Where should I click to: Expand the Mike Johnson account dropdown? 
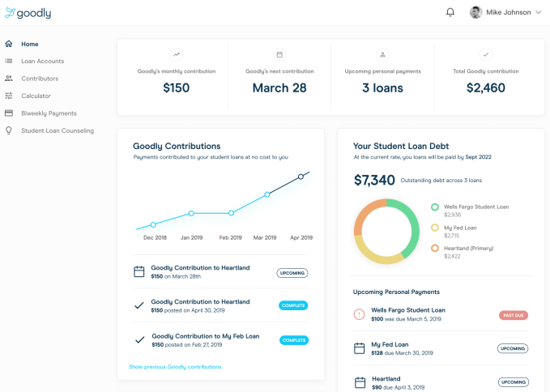point(539,12)
